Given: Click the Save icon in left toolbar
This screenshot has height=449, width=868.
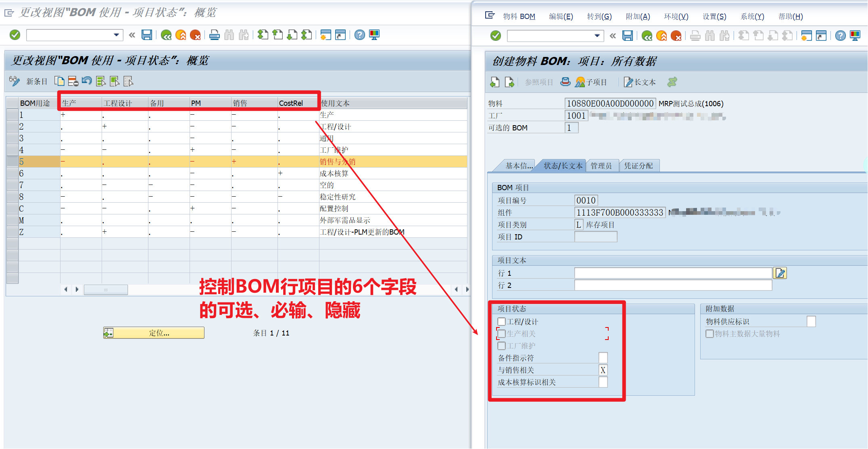Looking at the screenshot, I should click(x=147, y=35).
